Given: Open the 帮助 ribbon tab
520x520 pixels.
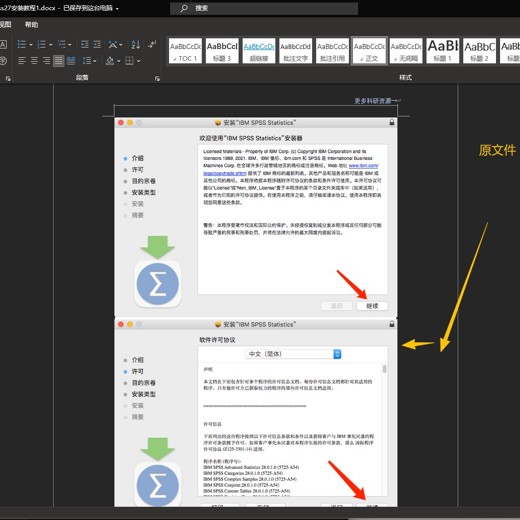Looking at the screenshot, I should pos(31,24).
